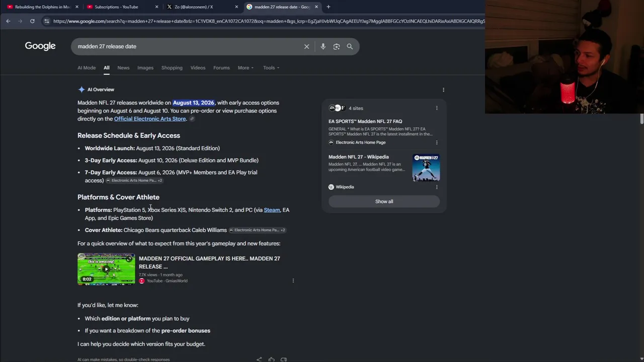Click the page vertical scrollbar
Screen dimensions: 644x362
coord(641,119)
